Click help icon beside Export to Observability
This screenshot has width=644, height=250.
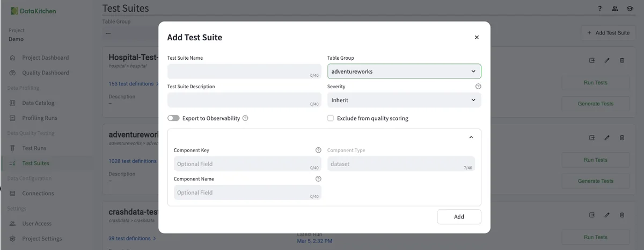click(x=245, y=118)
